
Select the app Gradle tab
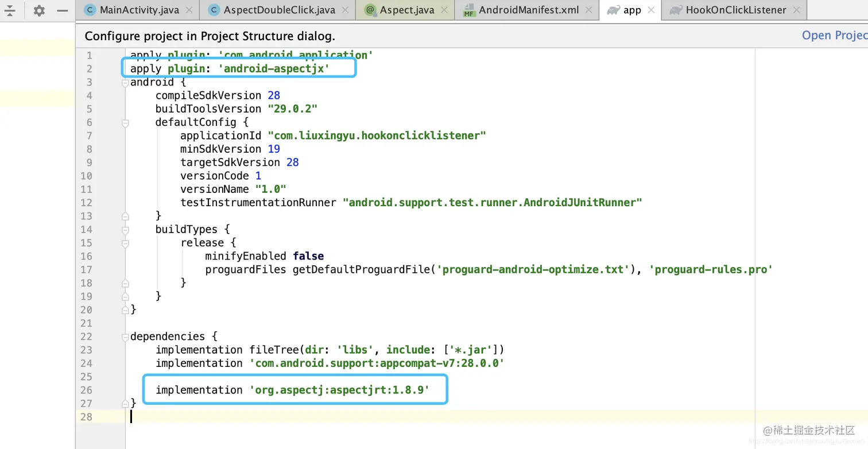631,10
